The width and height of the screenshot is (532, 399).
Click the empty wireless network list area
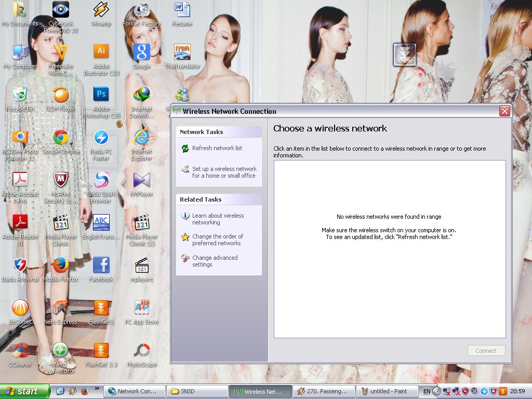coord(390,249)
